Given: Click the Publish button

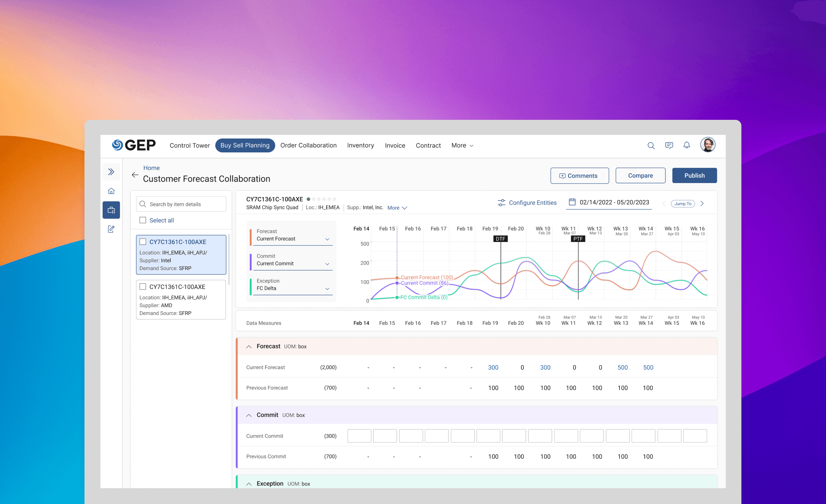Looking at the screenshot, I should click(x=694, y=176).
